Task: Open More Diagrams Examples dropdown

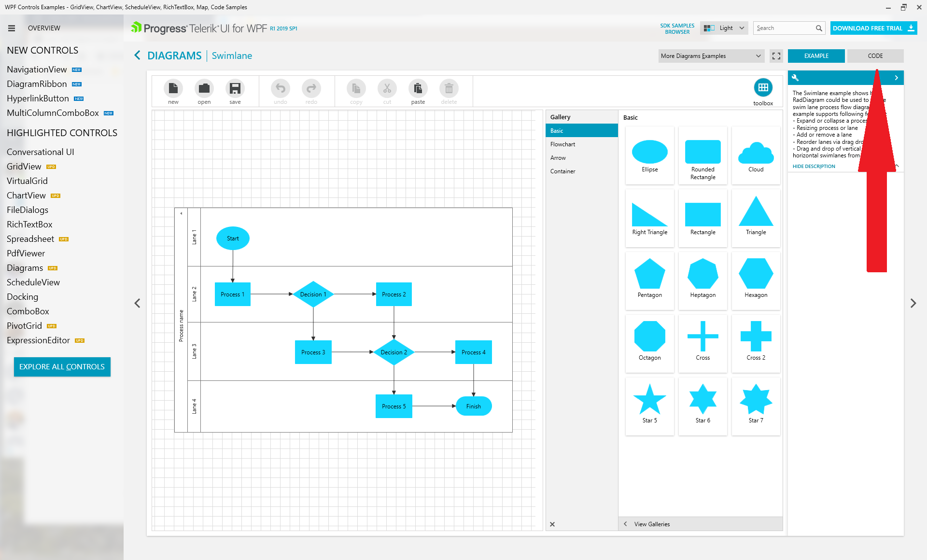Action: coord(711,56)
